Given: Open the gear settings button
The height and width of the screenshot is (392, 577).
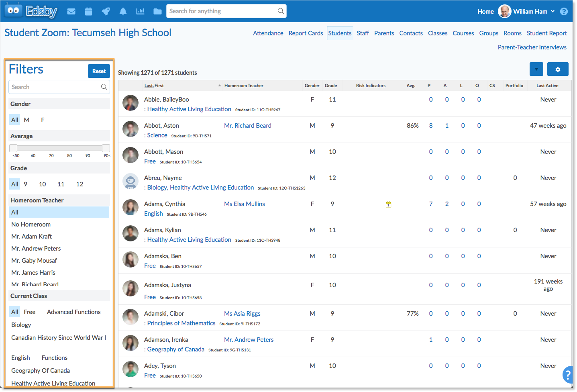Looking at the screenshot, I should pyautogui.click(x=558, y=69).
